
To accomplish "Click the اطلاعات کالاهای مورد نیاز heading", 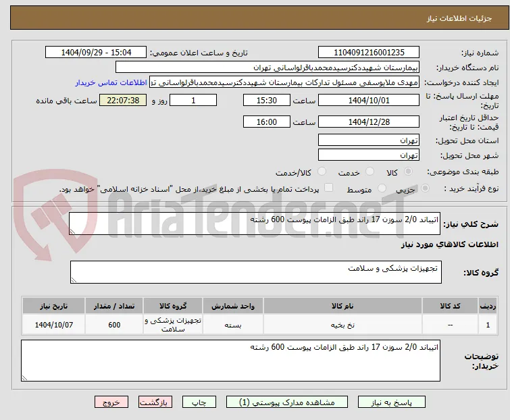I will click(449, 244).
